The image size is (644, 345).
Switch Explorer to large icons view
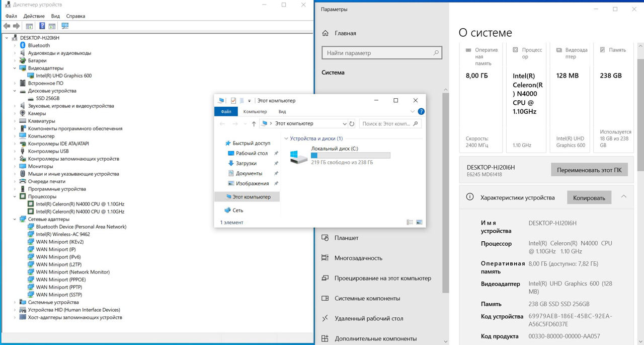pos(419,222)
